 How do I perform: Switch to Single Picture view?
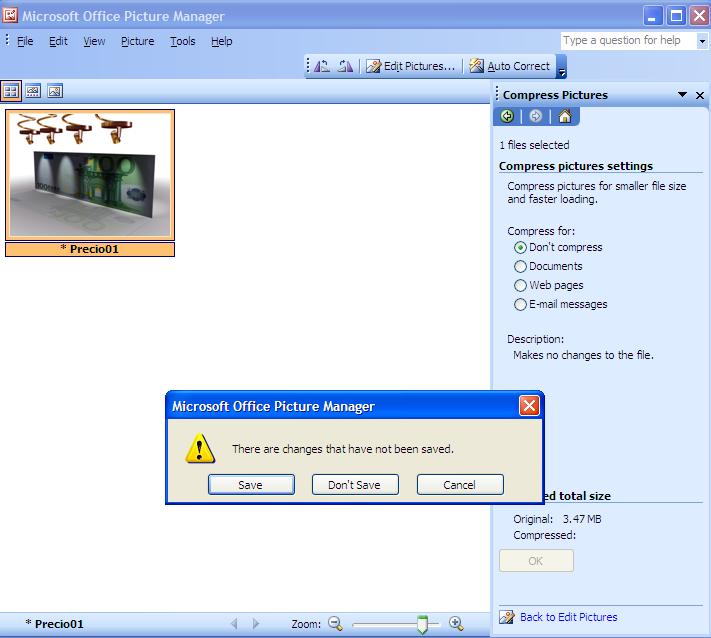55,92
